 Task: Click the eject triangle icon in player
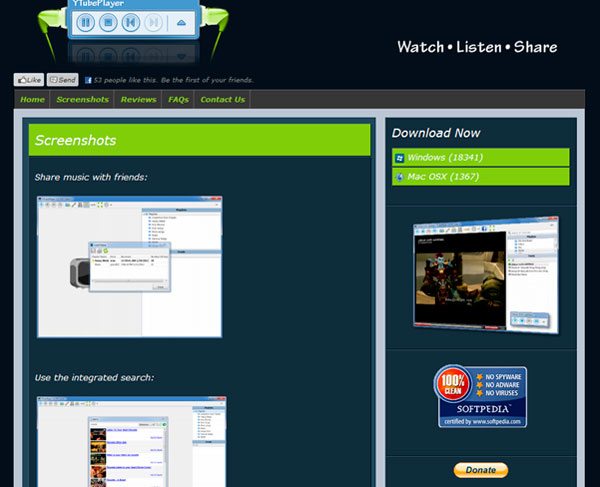(x=180, y=21)
